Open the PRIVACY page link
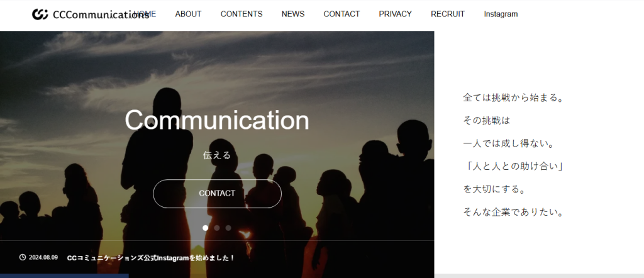This screenshot has width=644, height=278. pyautogui.click(x=395, y=14)
